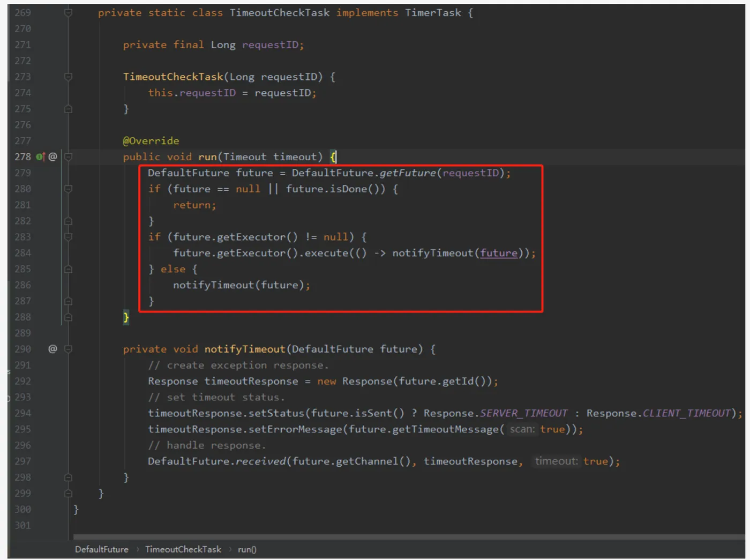Click the fold end marker on line 299

click(x=69, y=493)
